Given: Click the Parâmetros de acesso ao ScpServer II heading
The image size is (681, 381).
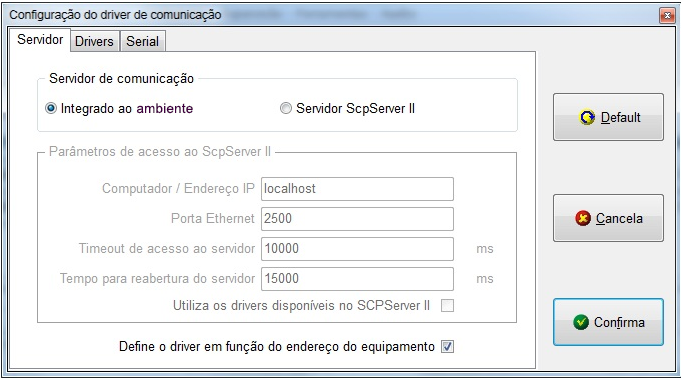Looking at the screenshot, I should click(x=160, y=152).
